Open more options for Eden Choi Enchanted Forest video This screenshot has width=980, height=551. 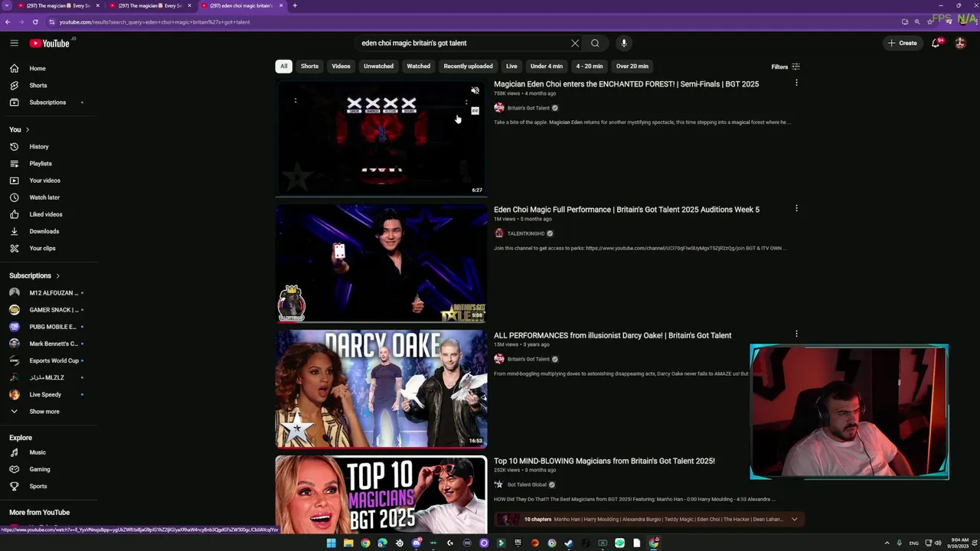pyautogui.click(x=796, y=83)
